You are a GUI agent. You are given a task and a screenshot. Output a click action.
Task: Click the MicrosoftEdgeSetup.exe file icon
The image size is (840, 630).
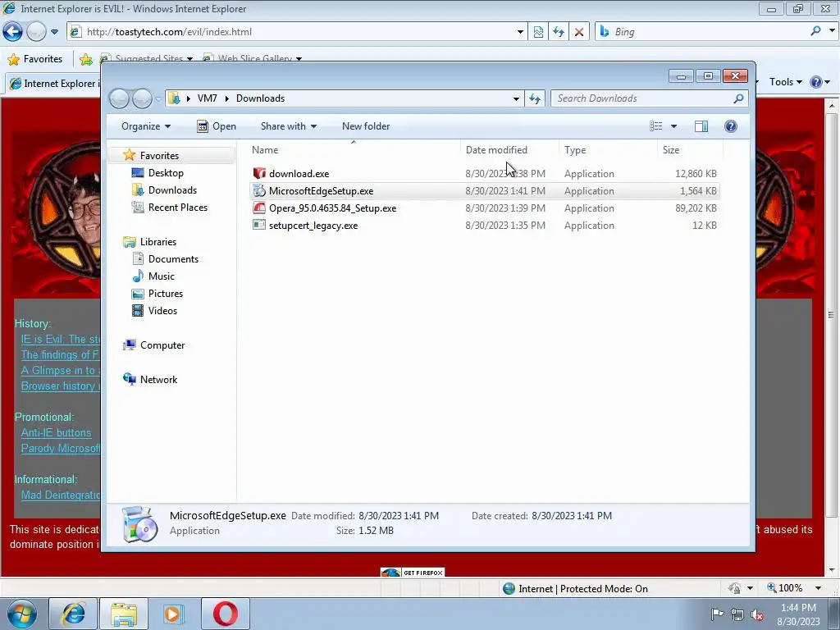click(x=259, y=190)
